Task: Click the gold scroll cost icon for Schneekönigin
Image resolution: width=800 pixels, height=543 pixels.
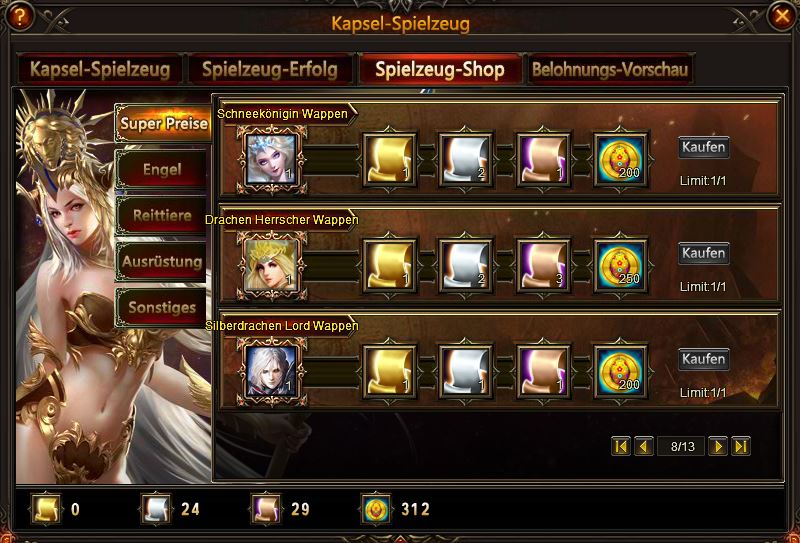Action: point(390,160)
